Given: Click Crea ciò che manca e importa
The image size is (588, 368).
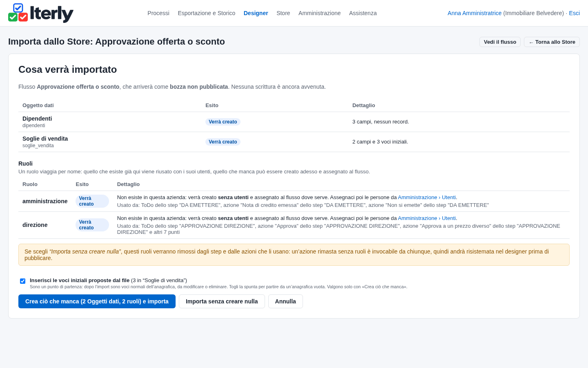Looking at the screenshot, I should pyautogui.click(x=97, y=301).
